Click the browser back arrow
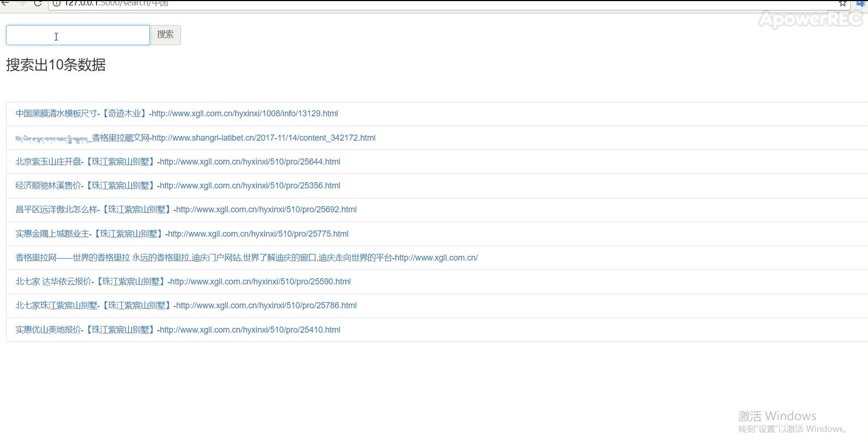This screenshot has width=868, height=442. (x=5, y=3)
